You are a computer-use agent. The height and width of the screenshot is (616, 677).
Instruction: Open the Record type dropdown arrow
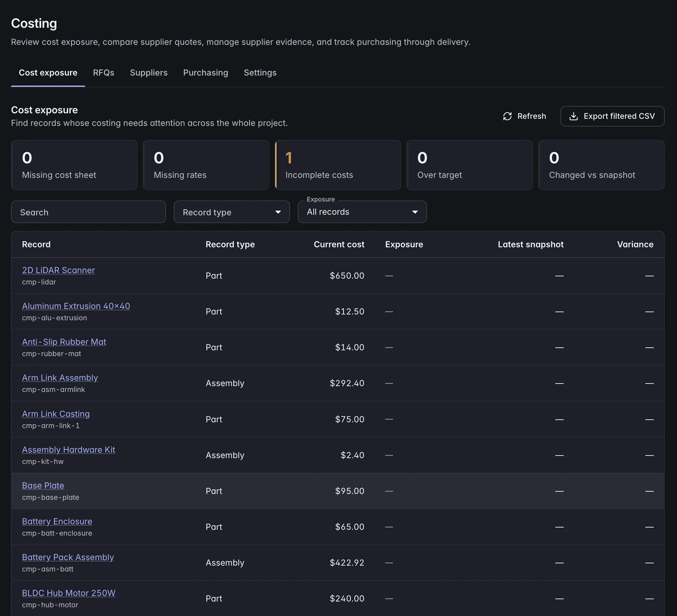[x=278, y=212]
